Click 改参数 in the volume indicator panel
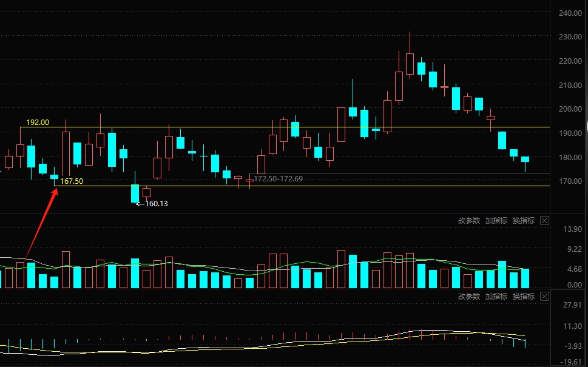Image resolution: width=588 pixels, height=367 pixels. tap(468, 220)
